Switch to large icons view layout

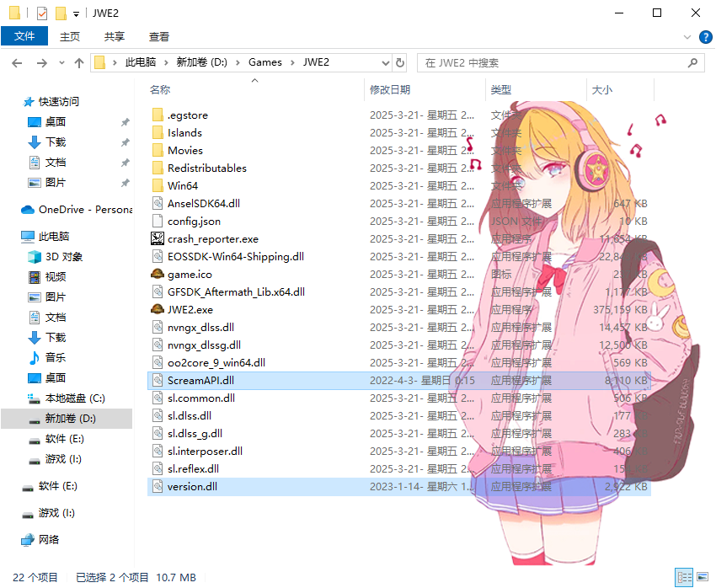703,577
